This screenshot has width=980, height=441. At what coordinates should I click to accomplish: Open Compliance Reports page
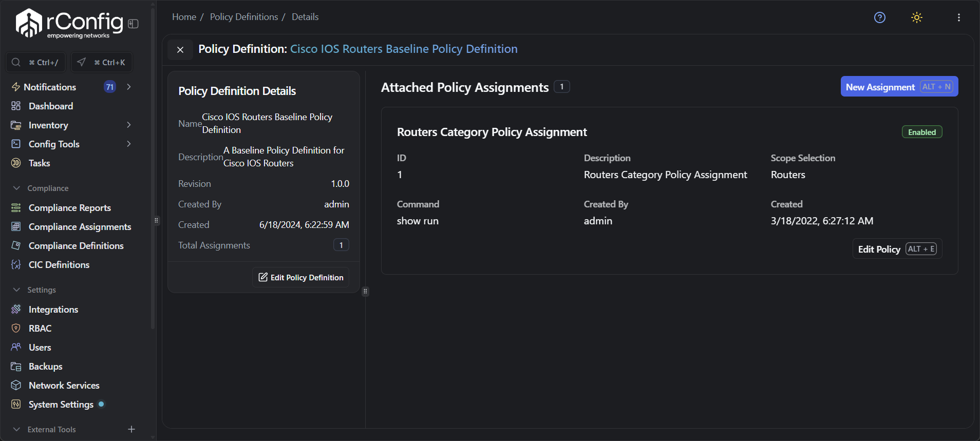point(70,207)
